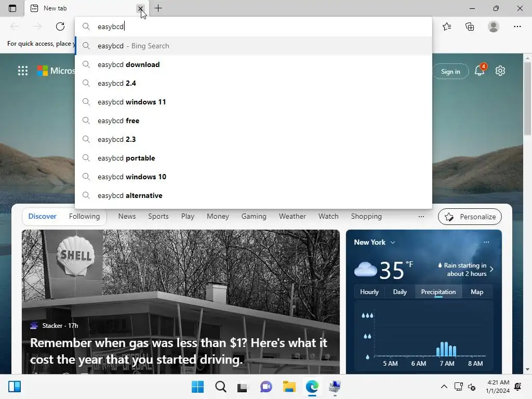Open rain forecast details chevron
The image size is (532, 399).
coord(491,269)
